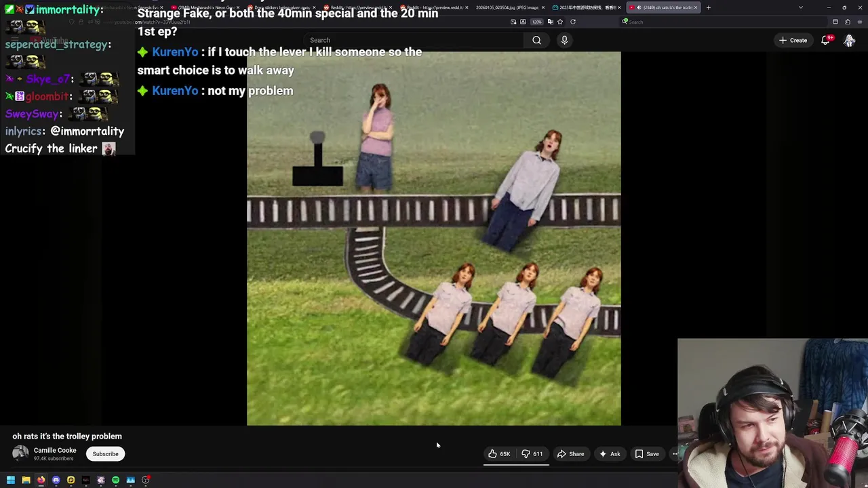The width and height of the screenshot is (868, 488).
Task: Click the video title 'oh rats it's the trolley problem'
Action: click(x=67, y=436)
